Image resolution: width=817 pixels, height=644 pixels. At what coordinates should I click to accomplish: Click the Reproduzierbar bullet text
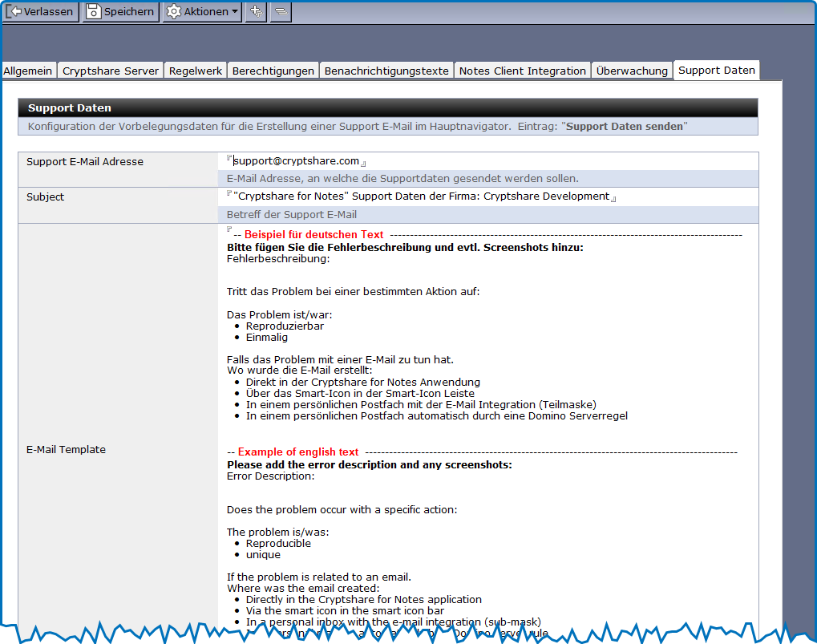click(285, 326)
